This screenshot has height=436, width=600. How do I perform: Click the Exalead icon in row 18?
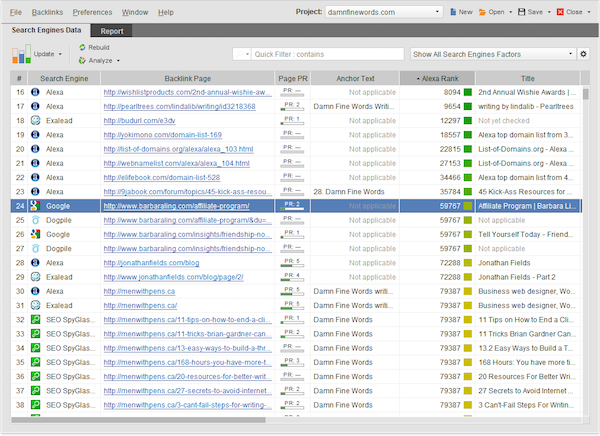36,120
